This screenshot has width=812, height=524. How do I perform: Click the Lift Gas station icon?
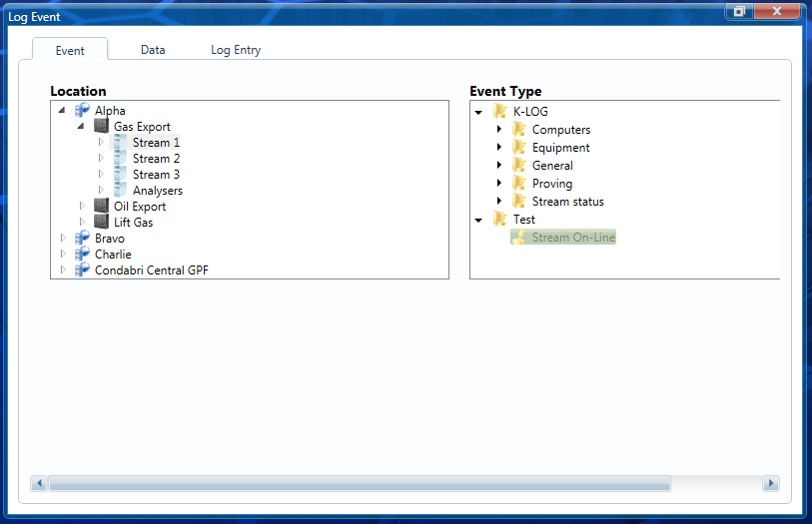point(102,222)
